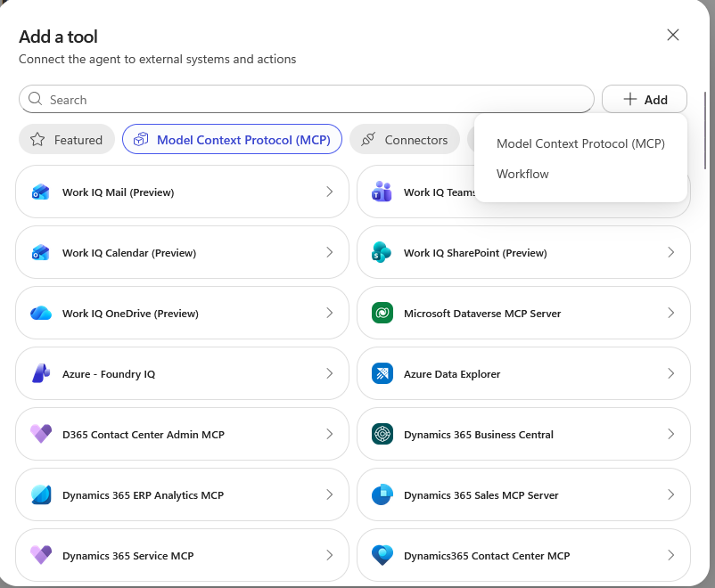The width and height of the screenshot is (715, 588).
Task: Expand the Work IQ SharePoint (Preview) chevron
Action: [x=670, y=252]
